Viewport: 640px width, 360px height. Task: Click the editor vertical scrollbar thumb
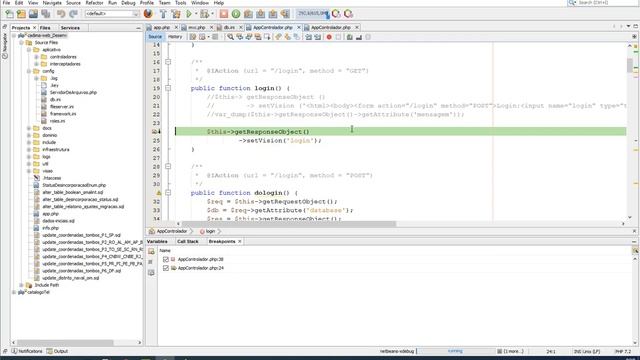tap(630, 65)
